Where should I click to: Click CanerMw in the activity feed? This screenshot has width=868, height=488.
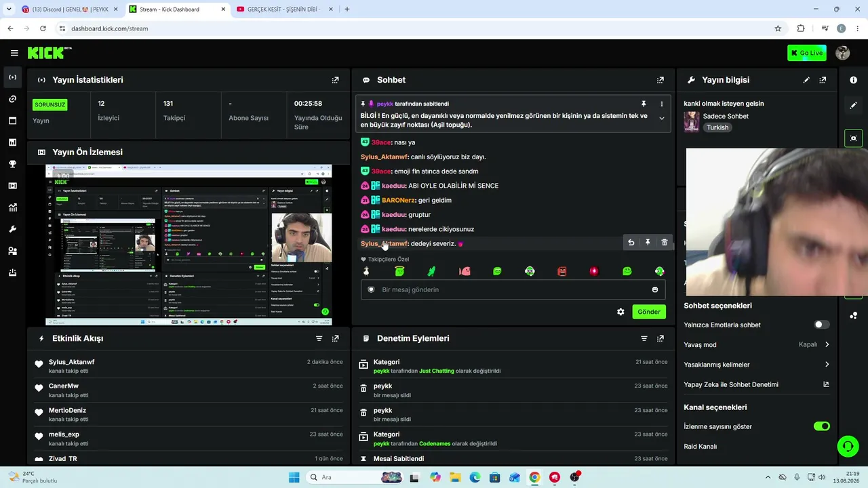(64, 386)
